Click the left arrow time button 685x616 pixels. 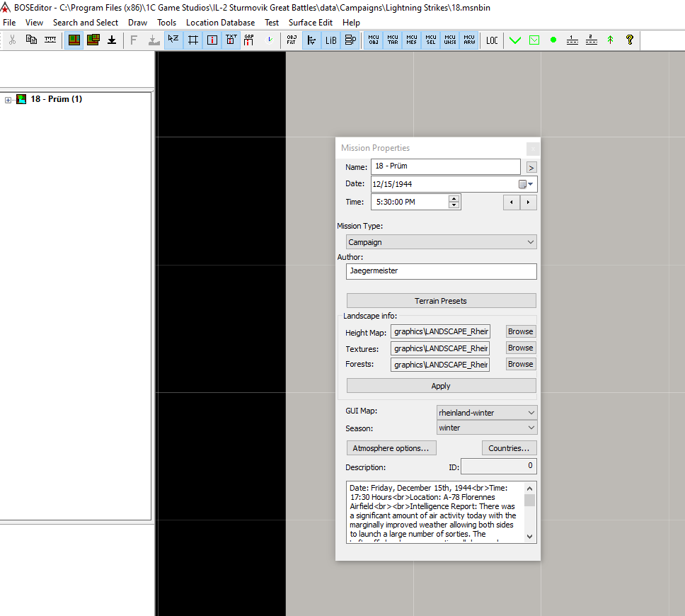tap(512, 203)
